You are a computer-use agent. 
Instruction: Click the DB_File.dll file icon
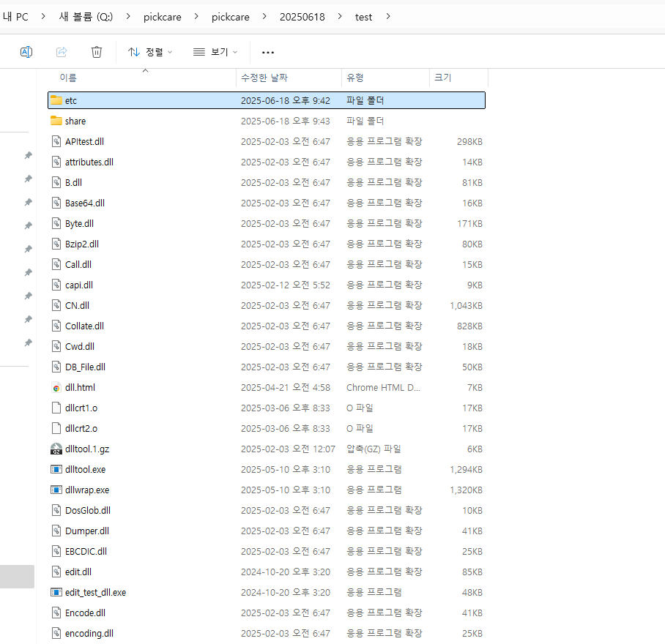(56, 367)
